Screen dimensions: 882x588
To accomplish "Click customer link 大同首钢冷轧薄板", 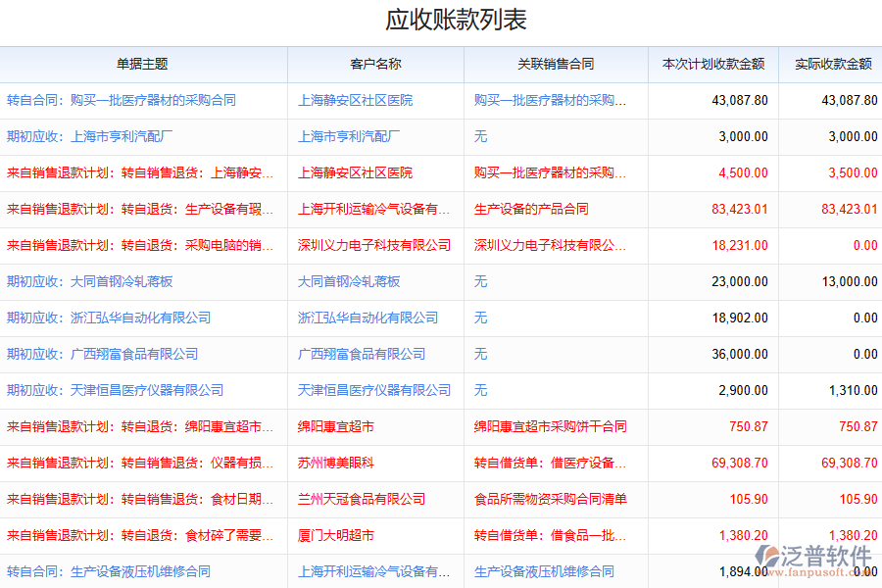I will click(x=349, y=281).
